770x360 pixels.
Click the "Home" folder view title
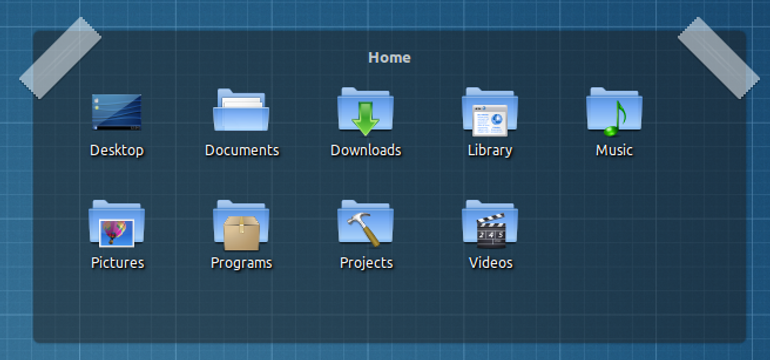pos(389,57)
